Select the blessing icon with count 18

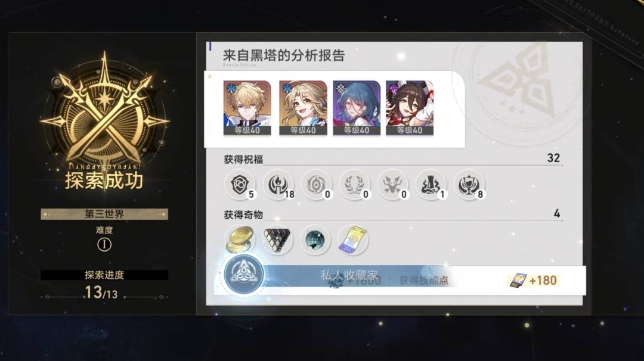pos(278,185)
